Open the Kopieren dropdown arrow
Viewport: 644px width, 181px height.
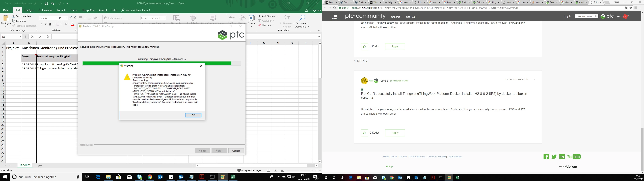[x=28, y=21]
